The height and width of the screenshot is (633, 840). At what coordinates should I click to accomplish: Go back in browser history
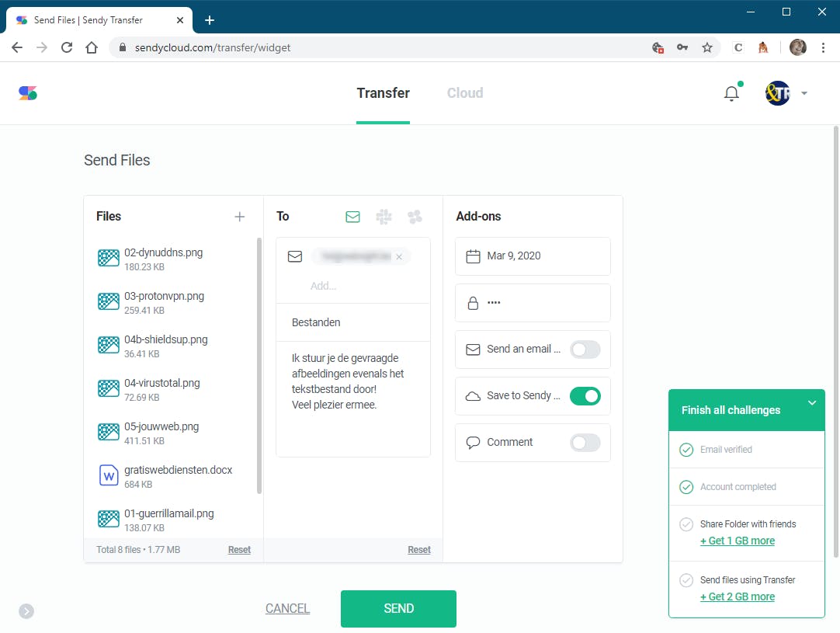pyautogui.click(x=17, y=47)
